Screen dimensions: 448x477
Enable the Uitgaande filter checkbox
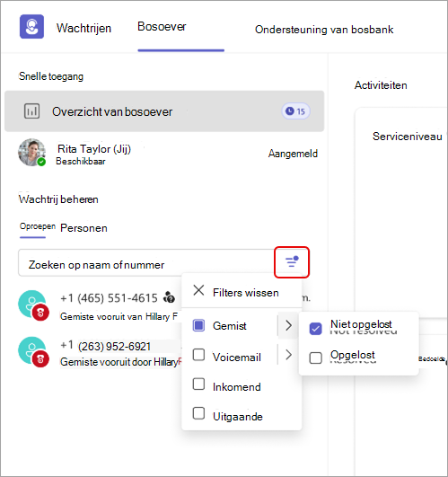[198, 413]
